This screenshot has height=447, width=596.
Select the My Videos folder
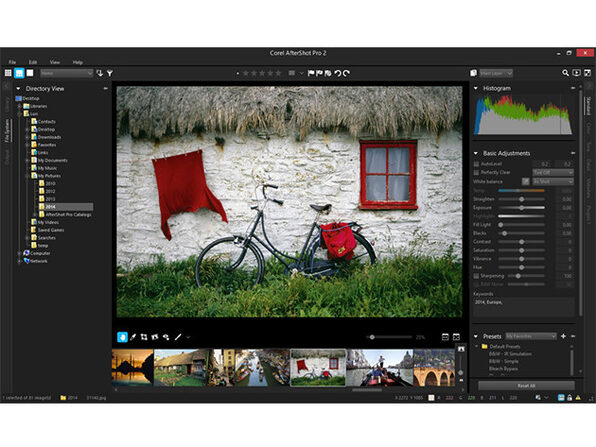[x=45, y=222]
